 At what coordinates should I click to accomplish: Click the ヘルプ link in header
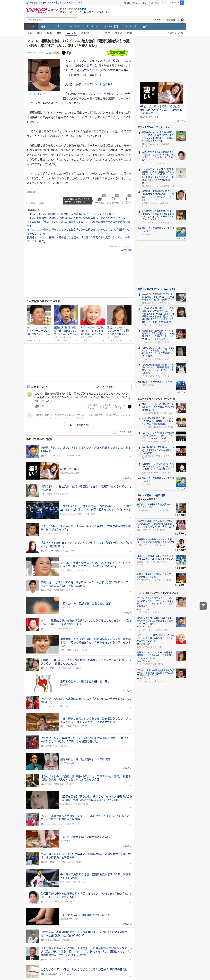(x=143, y=3)
